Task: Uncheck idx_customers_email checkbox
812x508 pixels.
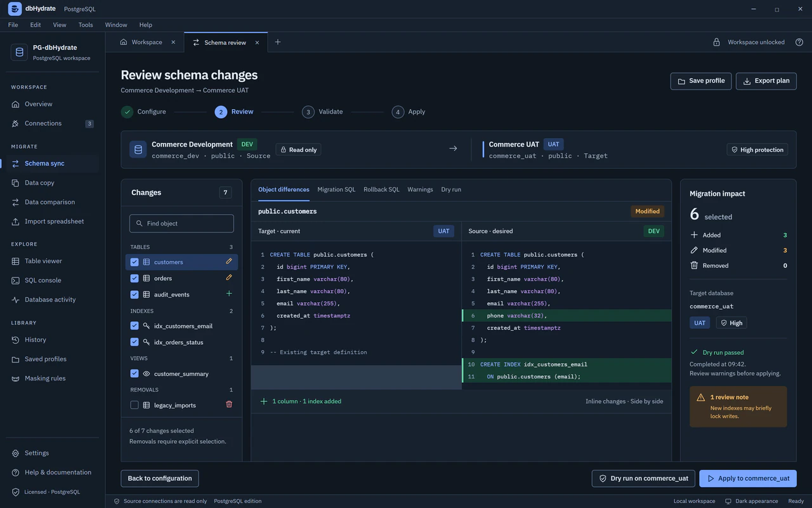Action: pyautogui.click(x=134, y=326)
